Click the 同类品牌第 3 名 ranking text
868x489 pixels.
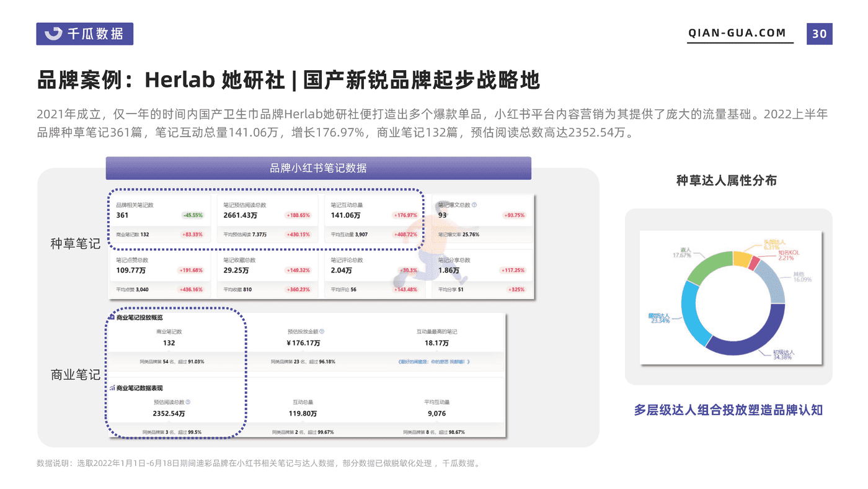click(172, 432)
